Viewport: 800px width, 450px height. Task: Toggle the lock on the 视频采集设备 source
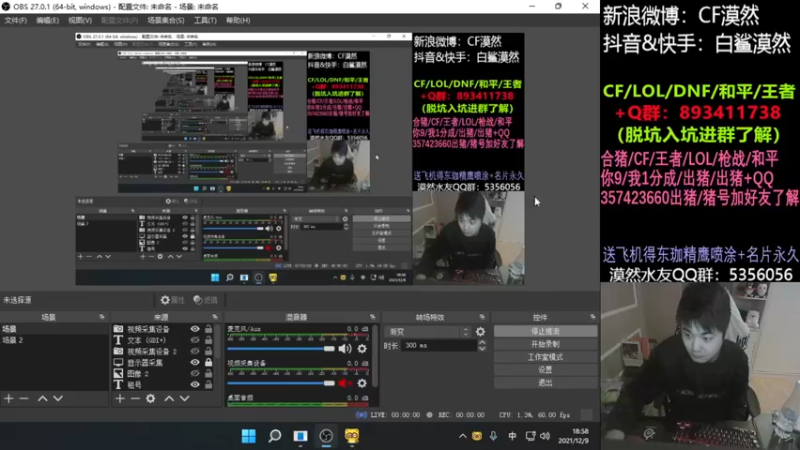pyautogui.click(x=208, y=329)
